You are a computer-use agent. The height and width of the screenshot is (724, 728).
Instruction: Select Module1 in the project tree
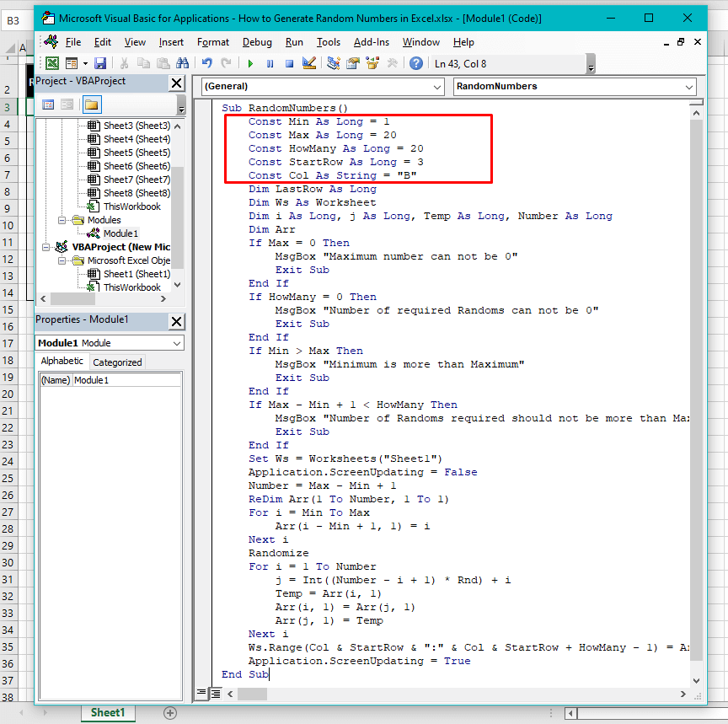pos(120,233)
